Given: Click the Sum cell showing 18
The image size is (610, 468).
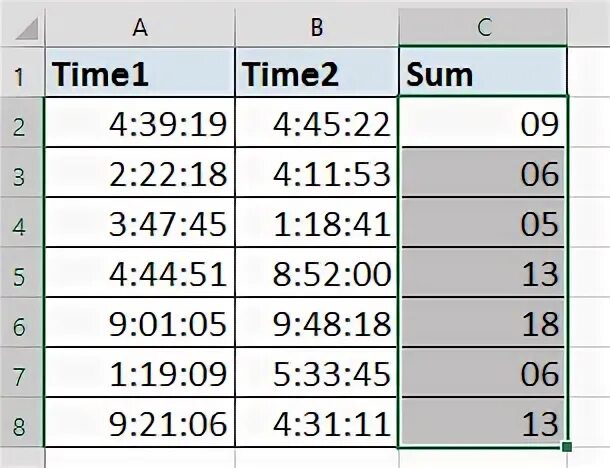Looking at the screenshot, I should coord(484,323).
